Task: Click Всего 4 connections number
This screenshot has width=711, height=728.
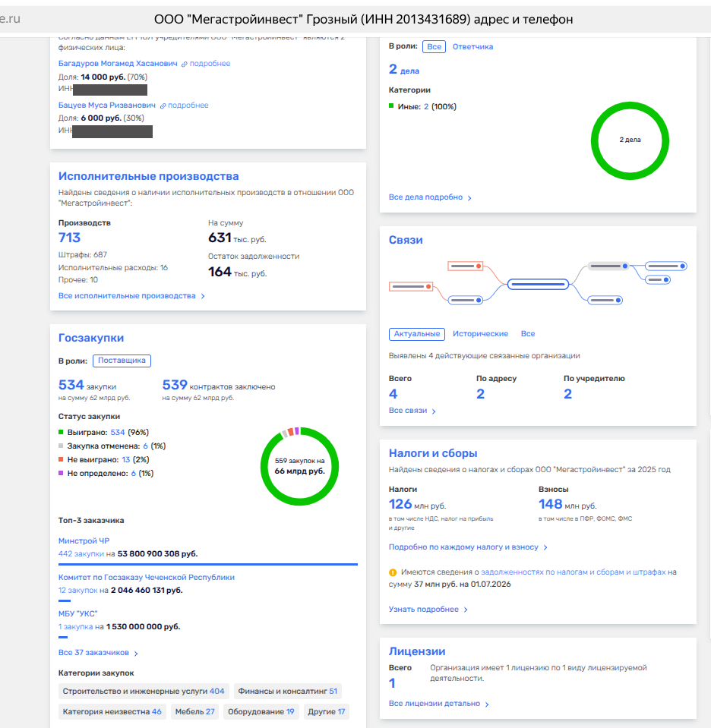Action: [393, 394]
